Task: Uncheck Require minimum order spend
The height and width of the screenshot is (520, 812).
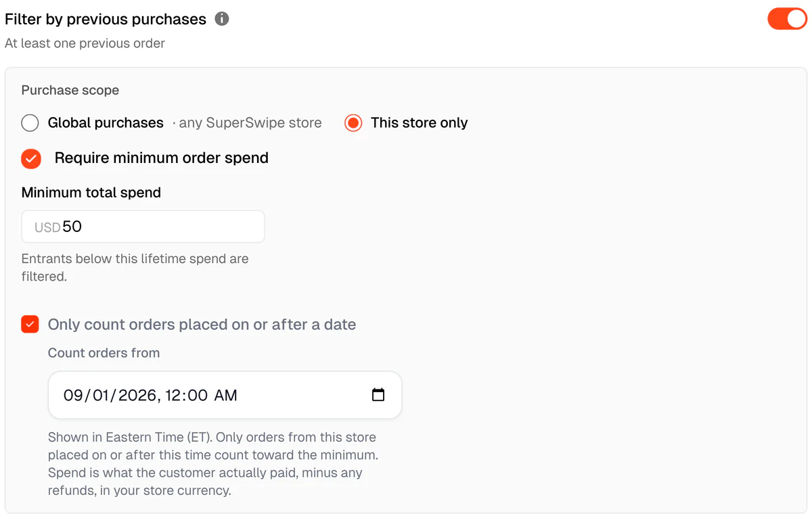Action: pyautogui.click(x=31, y=159)
